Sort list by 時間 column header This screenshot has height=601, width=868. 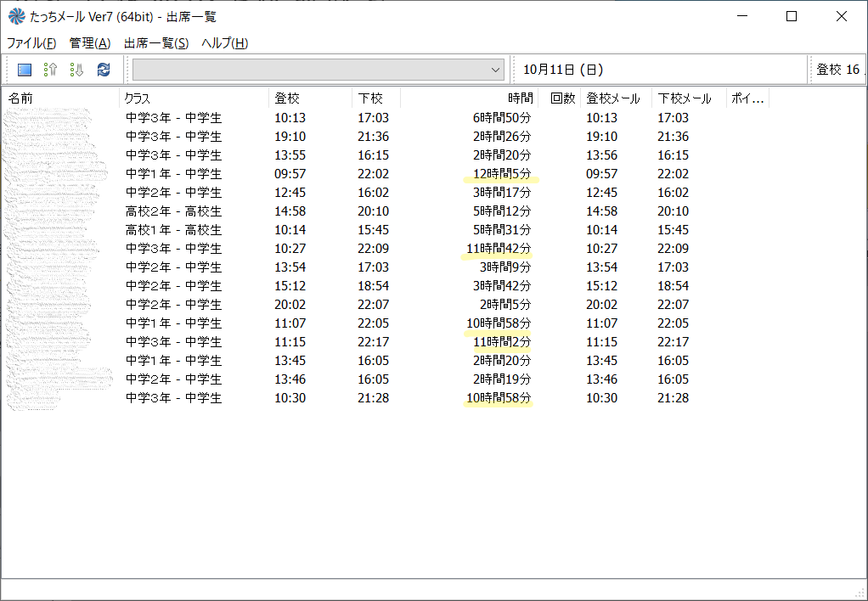pyautogui.click(x=469, y=98)
